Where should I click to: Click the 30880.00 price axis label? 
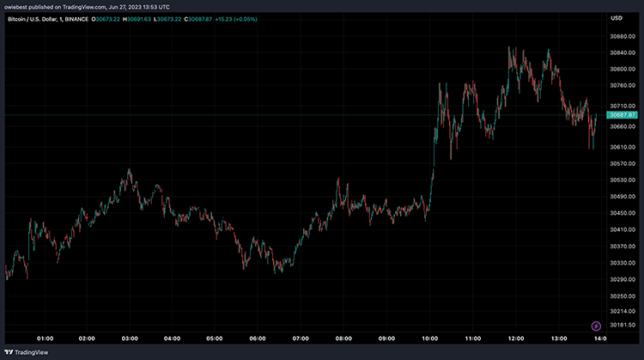(623, 37)
